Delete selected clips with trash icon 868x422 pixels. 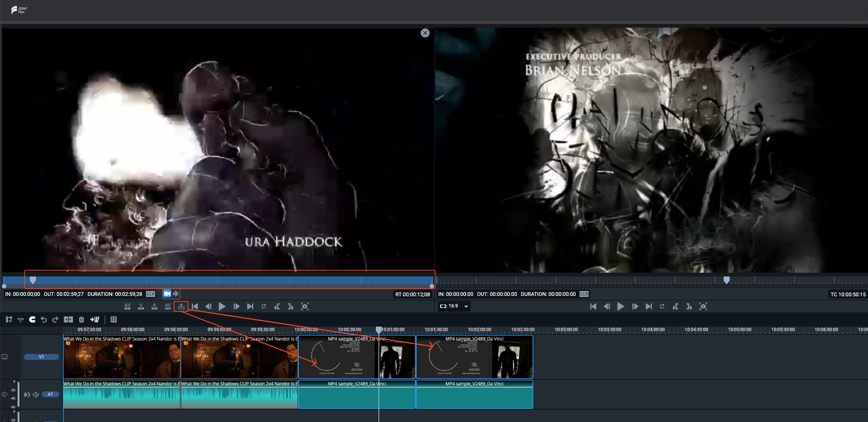click(x=82, y=319)
